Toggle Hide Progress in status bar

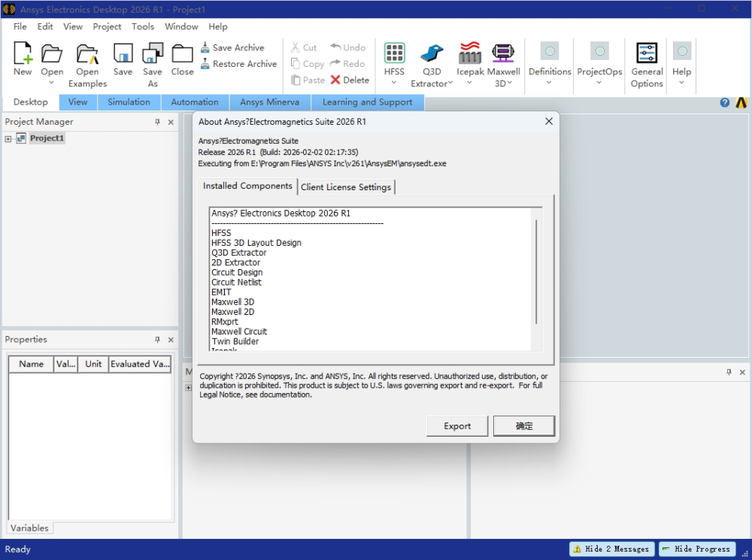pyautogui.click(x=696, y=549)
